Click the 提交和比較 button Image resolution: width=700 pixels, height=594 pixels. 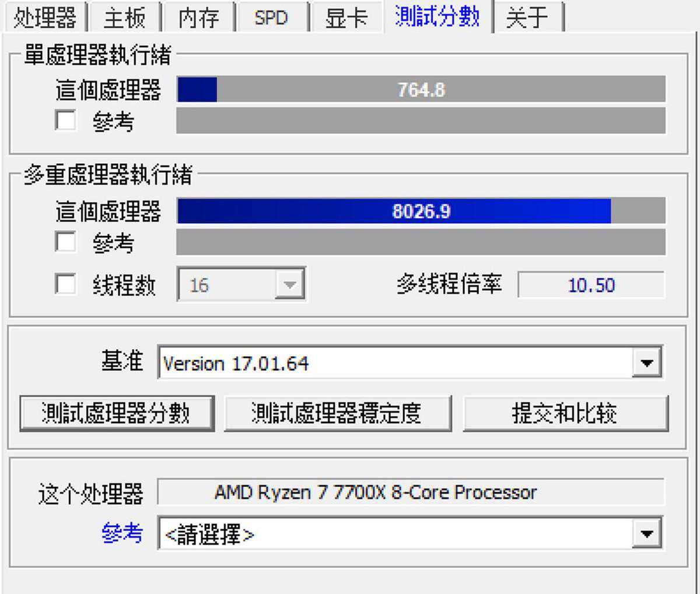point(565,413)
